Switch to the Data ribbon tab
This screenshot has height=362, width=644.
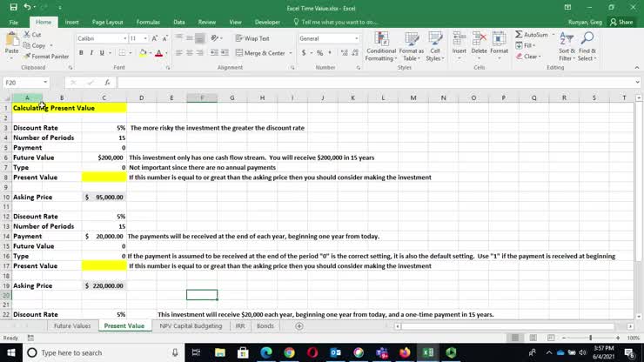(179, 22)
